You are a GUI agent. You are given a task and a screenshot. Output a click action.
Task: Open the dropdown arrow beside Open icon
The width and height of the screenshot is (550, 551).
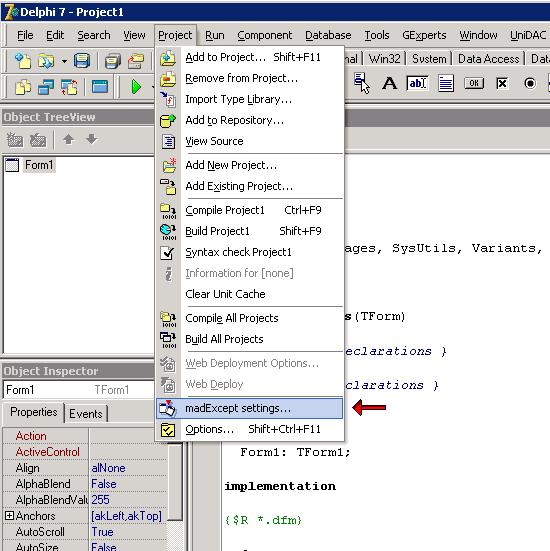coord(64,61)
